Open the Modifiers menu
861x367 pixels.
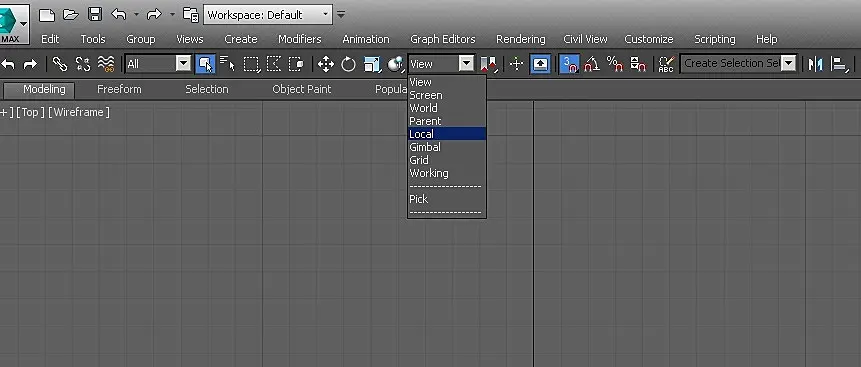(299, 39)
